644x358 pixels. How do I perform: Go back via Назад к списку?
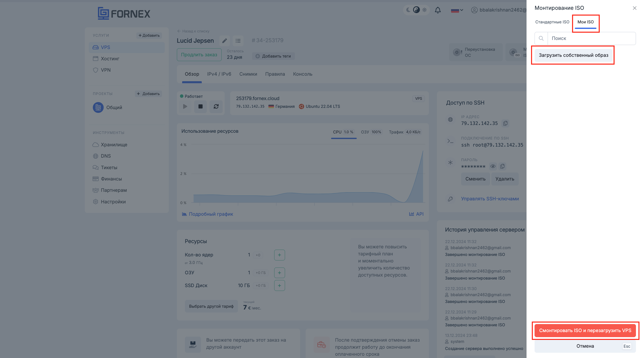[193, 31]
